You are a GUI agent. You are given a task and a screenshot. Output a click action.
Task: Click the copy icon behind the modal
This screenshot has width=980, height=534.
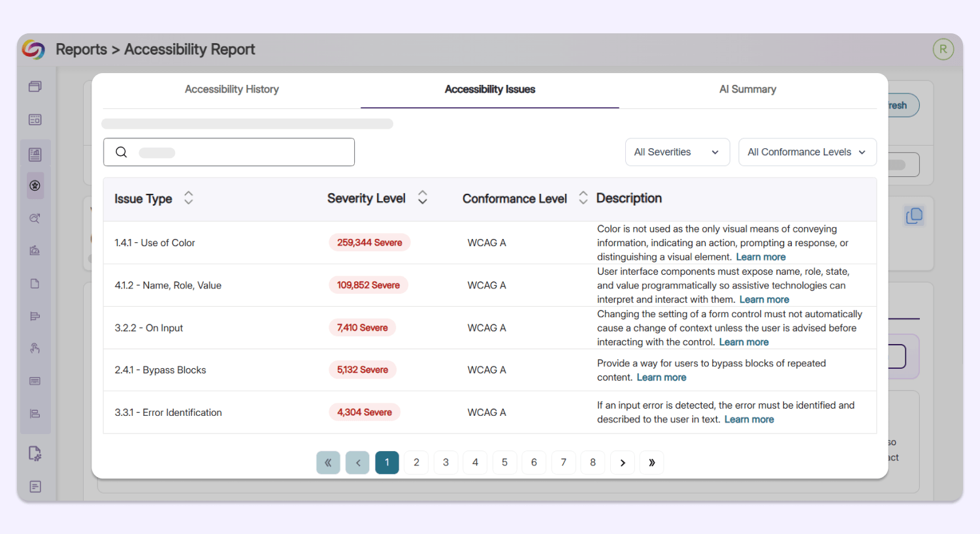pos(914,215)
